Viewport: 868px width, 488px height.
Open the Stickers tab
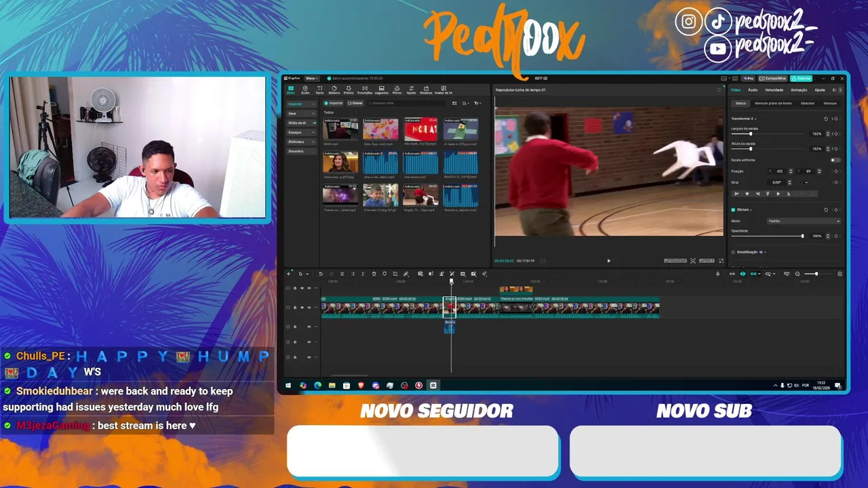pos(334,89)
